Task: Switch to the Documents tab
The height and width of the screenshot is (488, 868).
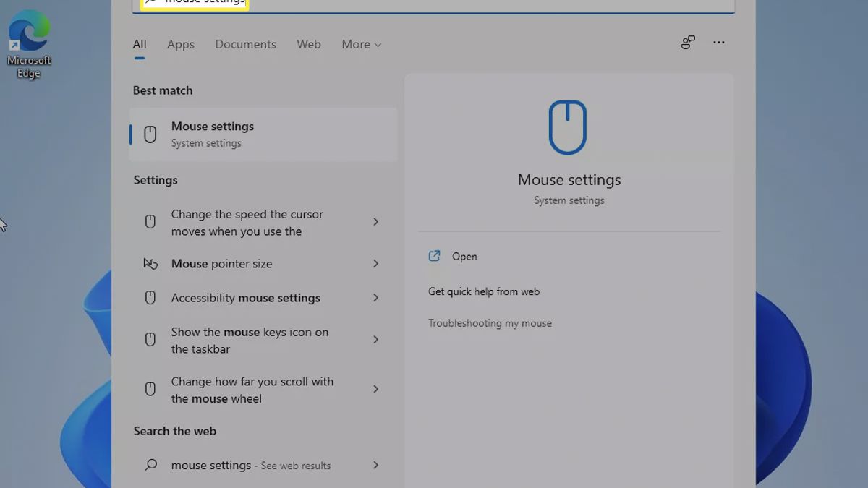Action: pyautogui.click(x=245, y=44)
